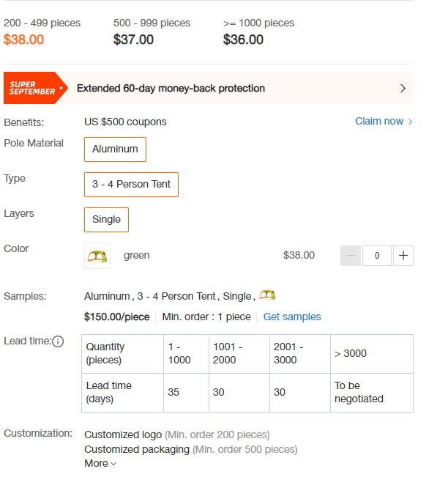This screenshot has height=488, width=448.
Task: Select the >= 1000 pieces price tier
Action: click(258, 32)
